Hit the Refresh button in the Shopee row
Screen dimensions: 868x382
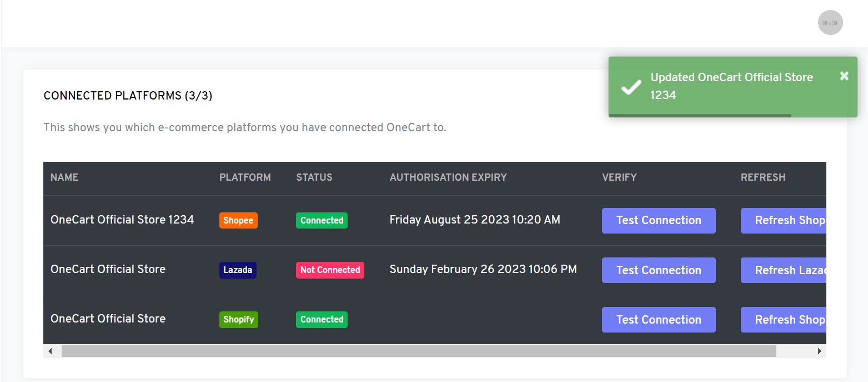coord(784,221)
